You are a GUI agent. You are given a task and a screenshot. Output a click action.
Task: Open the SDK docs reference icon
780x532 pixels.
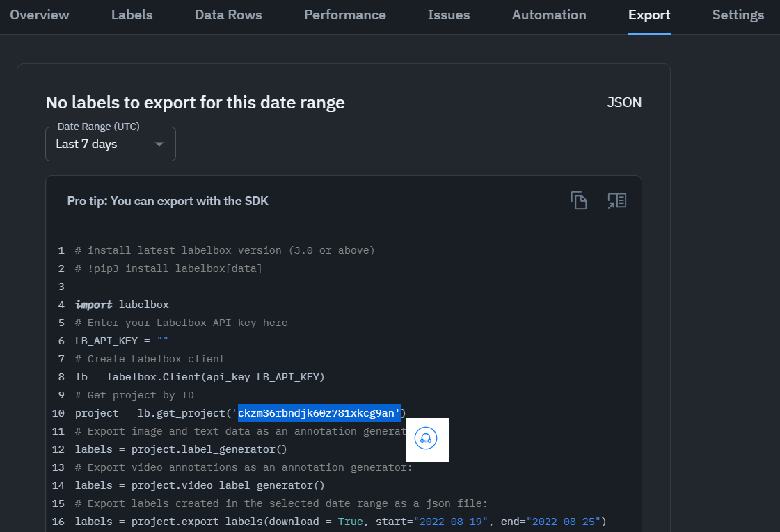[617, 200]
